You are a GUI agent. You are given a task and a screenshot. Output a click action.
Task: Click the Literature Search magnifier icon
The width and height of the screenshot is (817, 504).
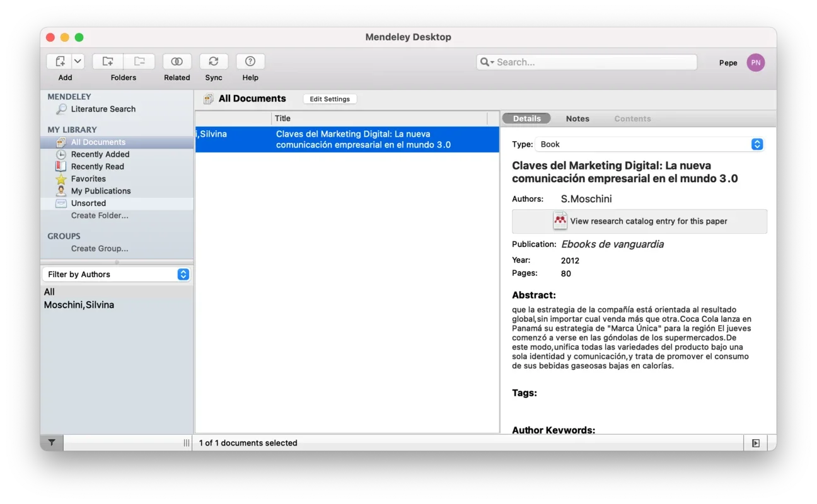point(61,109)
